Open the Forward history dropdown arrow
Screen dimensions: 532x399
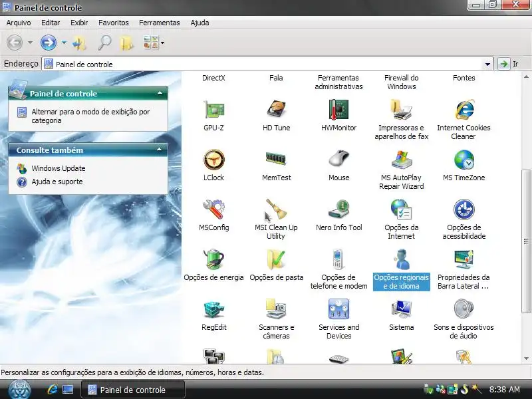pos(64,43)
